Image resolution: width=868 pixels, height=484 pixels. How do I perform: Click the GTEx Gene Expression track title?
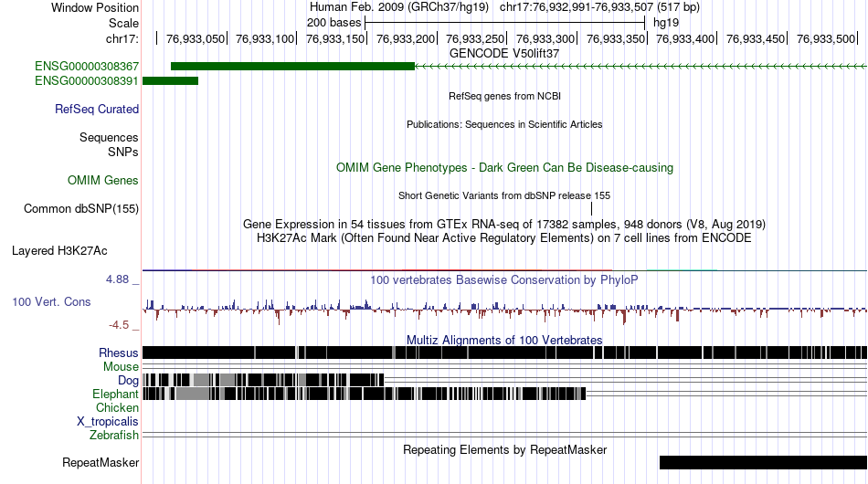click(504, 224)
